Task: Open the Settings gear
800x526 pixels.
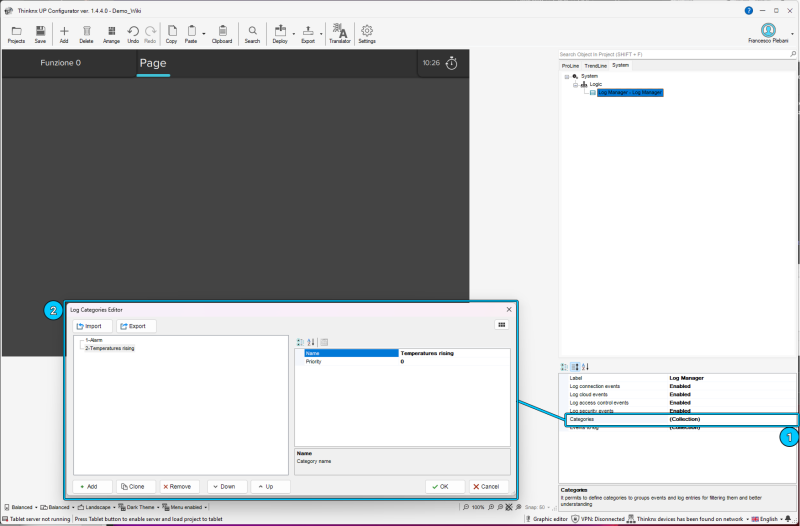Action: click(367, 34)
